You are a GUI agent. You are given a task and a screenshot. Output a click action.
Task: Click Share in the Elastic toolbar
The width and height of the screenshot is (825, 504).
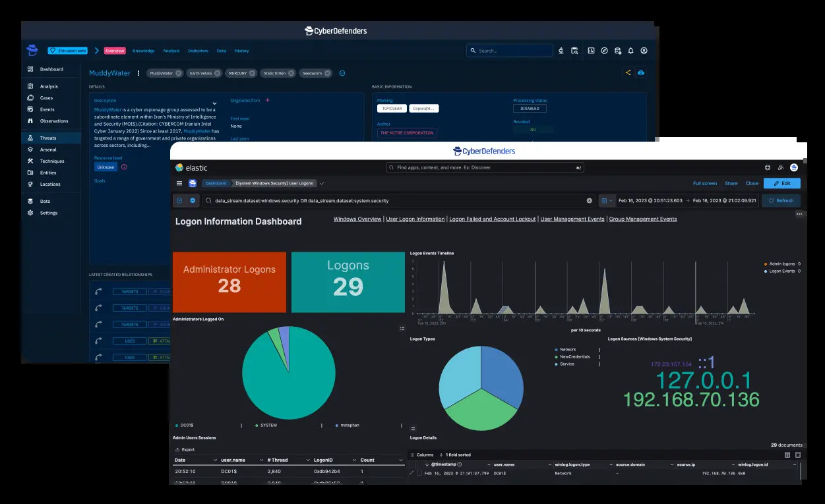pyautogui.click(x=731, y=183)
